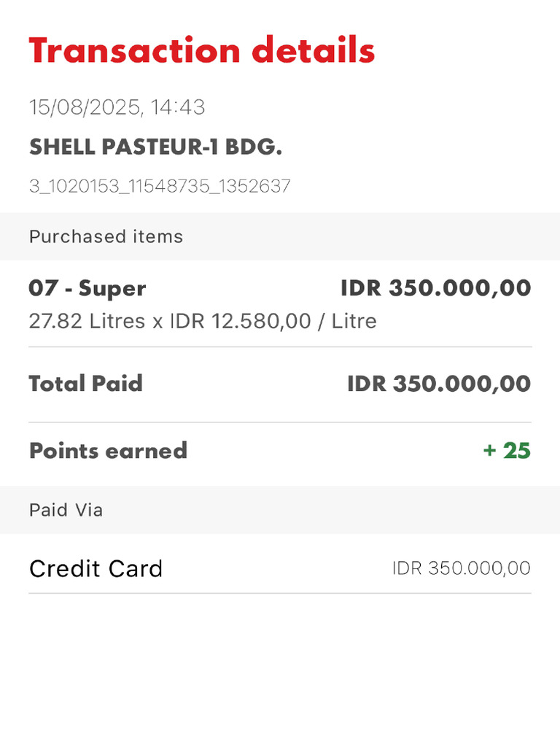
Task: Click the Credit Card amount IDR 350.000,00
Action: point(461,568)
